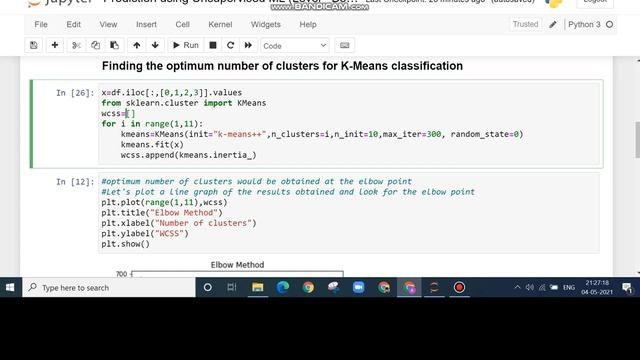Click the plt.show() code line

click(x=126, y=244)
